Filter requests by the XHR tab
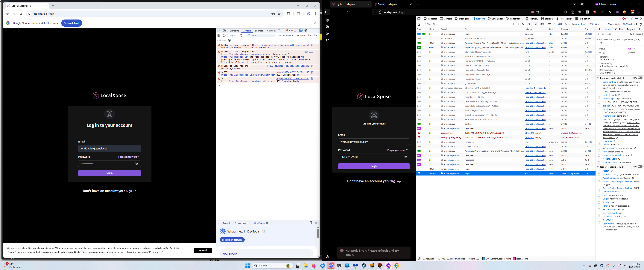This screenshot has width=644, height=270. [560, 24]
